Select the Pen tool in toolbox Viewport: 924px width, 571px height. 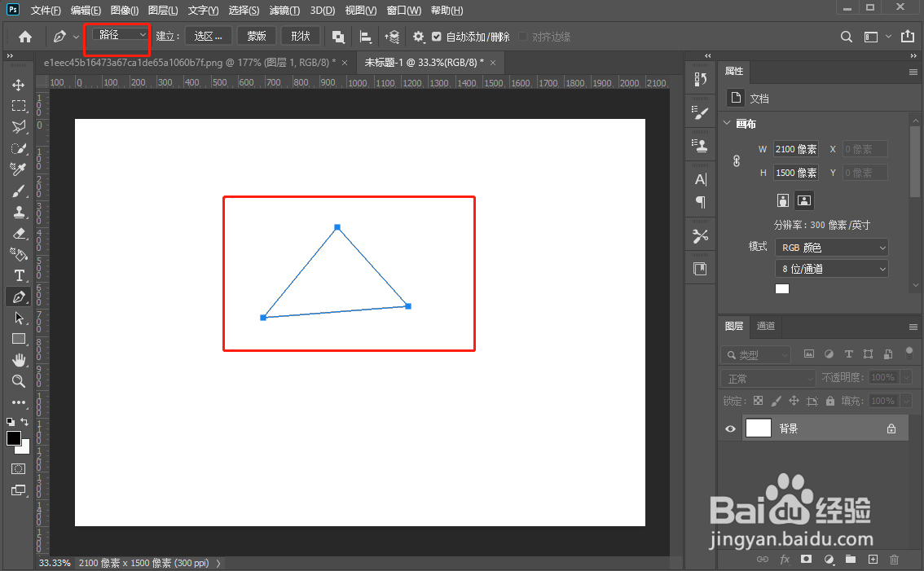pos(18,297)
